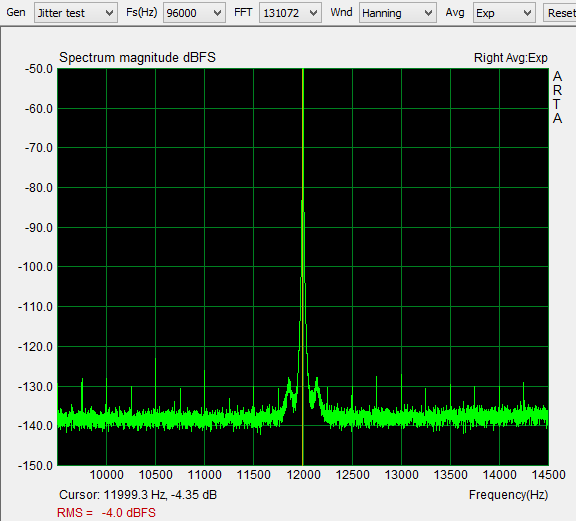Click the -100.0 value on the vertical axis
The image size is (576, 521).
35,267
